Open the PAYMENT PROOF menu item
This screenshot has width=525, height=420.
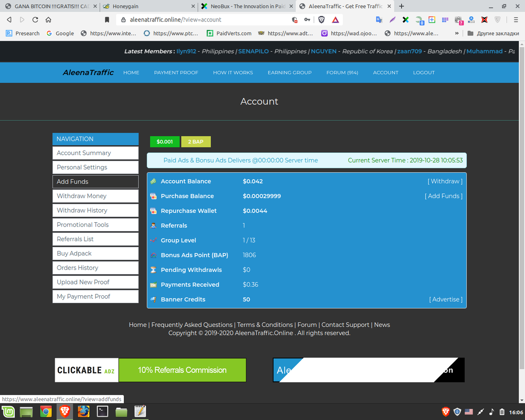click(176, 73)
